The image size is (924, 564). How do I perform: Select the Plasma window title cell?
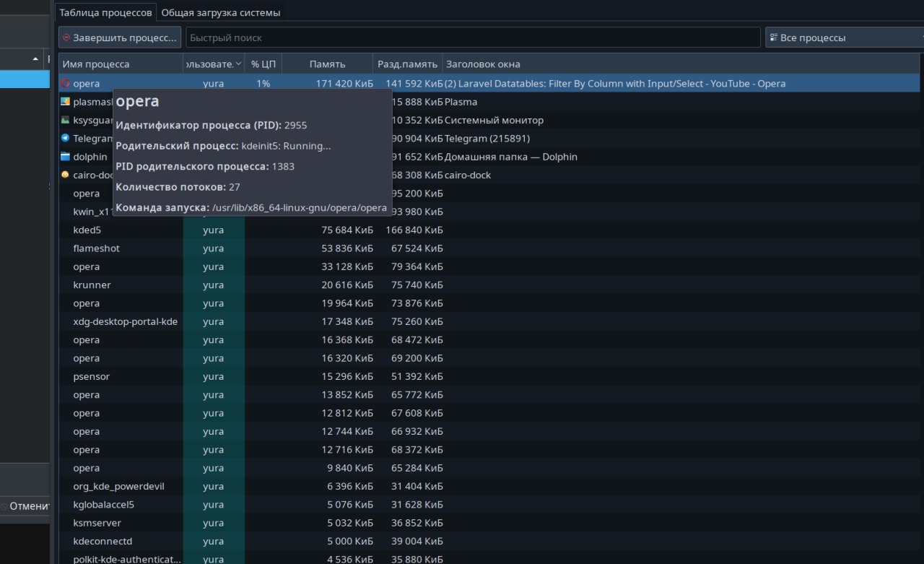pyautogui.click(x=461, y=102)
